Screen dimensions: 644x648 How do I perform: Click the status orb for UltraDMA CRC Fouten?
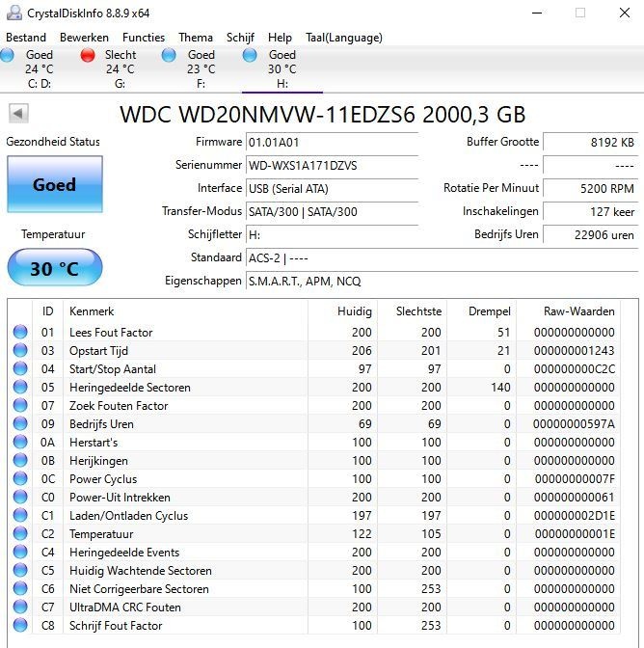(x=20, y=607)
